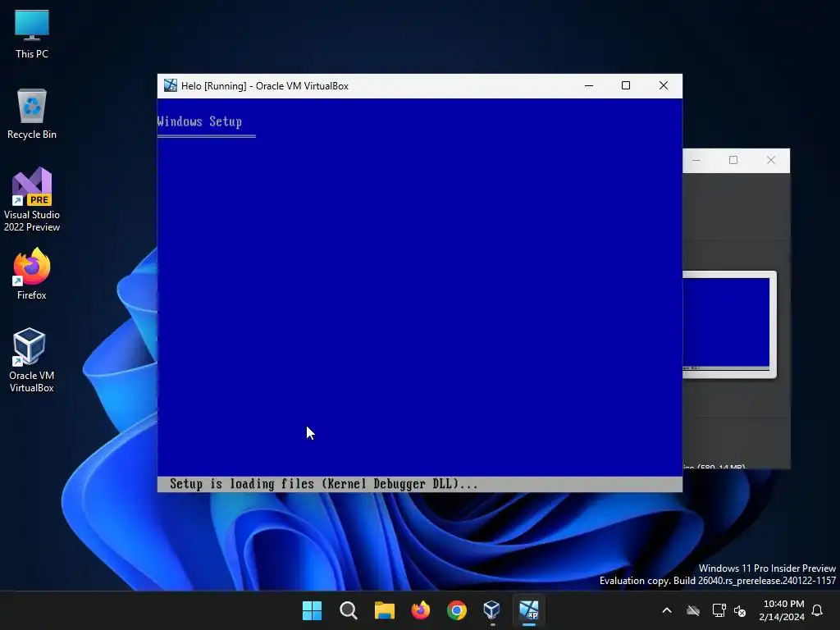Select the Firefox desktop shortcut
The height and width of the screenshot is (630, 840).
(x=32, y=274)
